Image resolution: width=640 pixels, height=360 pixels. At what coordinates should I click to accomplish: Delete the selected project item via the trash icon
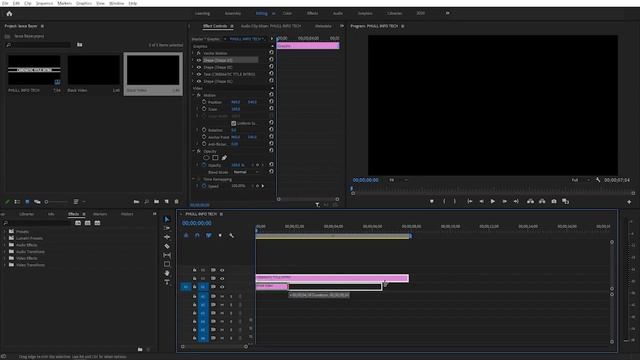[x=176, y=202]
